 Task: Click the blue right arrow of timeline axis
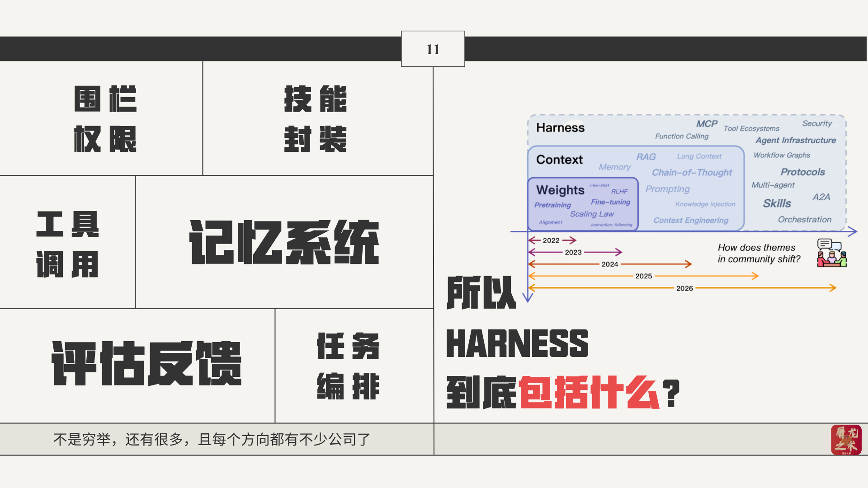(852, 231)
